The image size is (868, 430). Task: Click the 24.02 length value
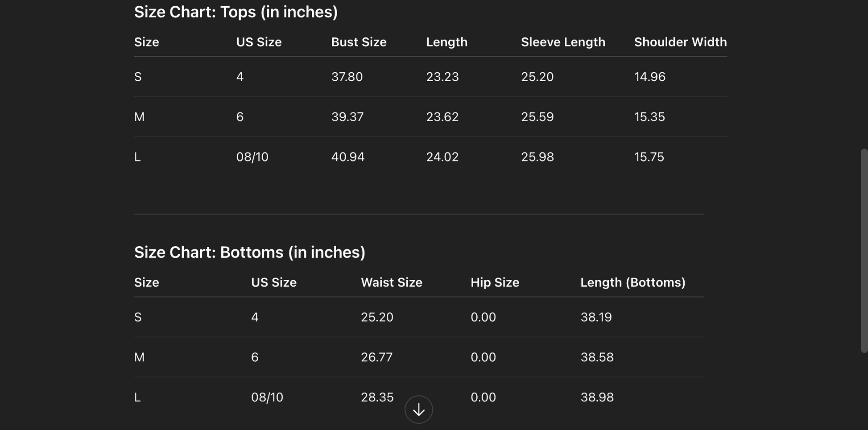(442, 157)
